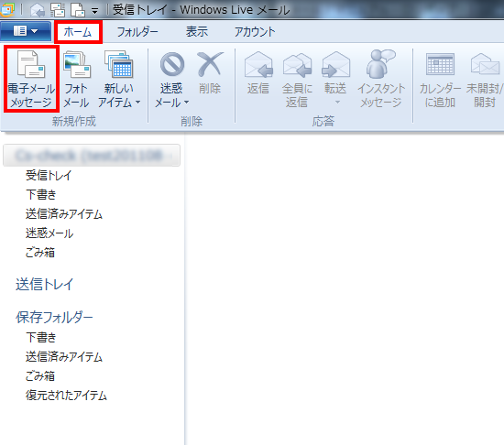The image size is (504, 445).
Task: Switch to the フォルダー tab
Action: coord(137,32)
